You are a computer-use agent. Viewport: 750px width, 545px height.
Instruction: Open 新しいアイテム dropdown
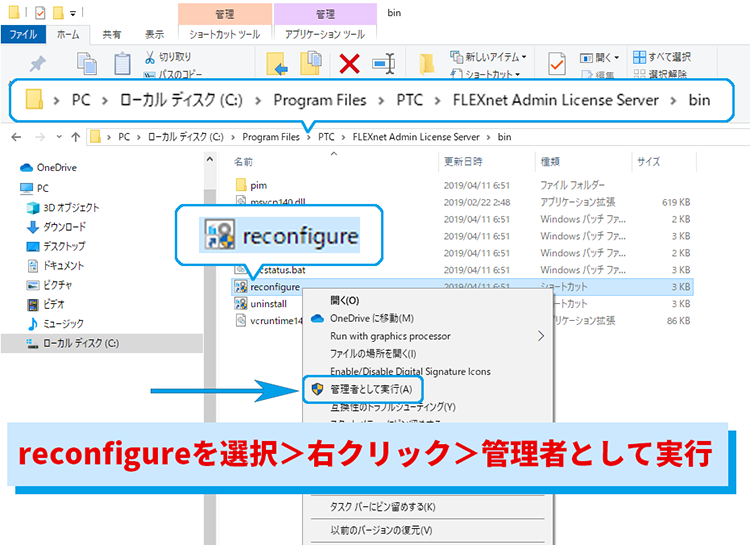coord(488,57)
